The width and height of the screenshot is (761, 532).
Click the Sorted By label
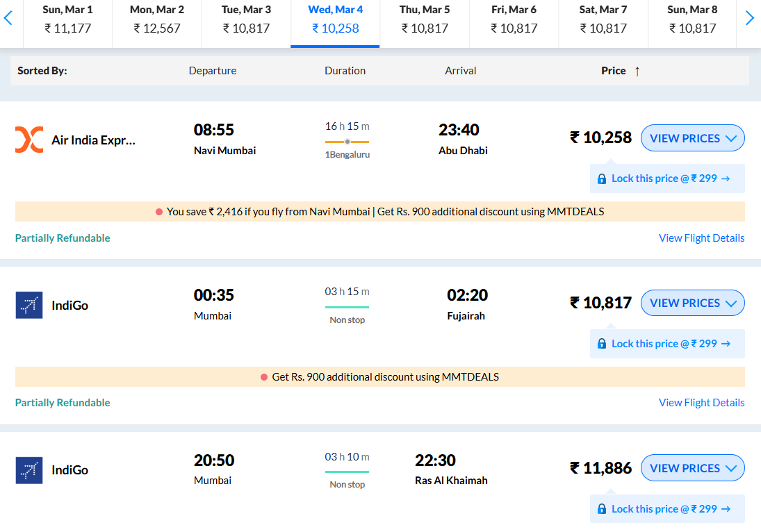pos(42,71)
